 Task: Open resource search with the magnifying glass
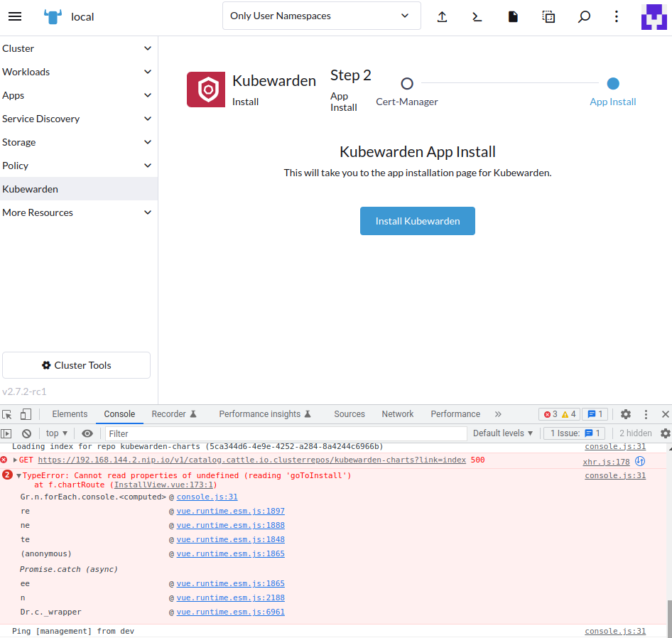pos(584,16)
